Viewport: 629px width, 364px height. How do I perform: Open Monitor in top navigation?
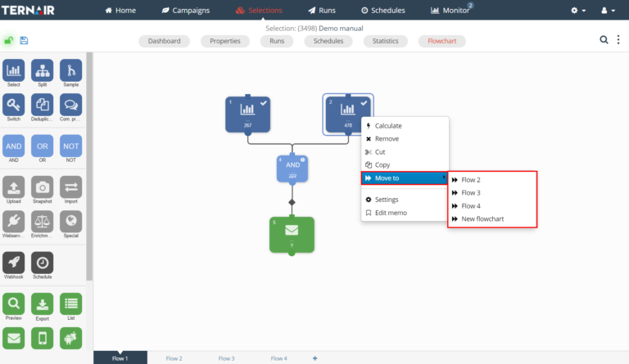[450, 11]
